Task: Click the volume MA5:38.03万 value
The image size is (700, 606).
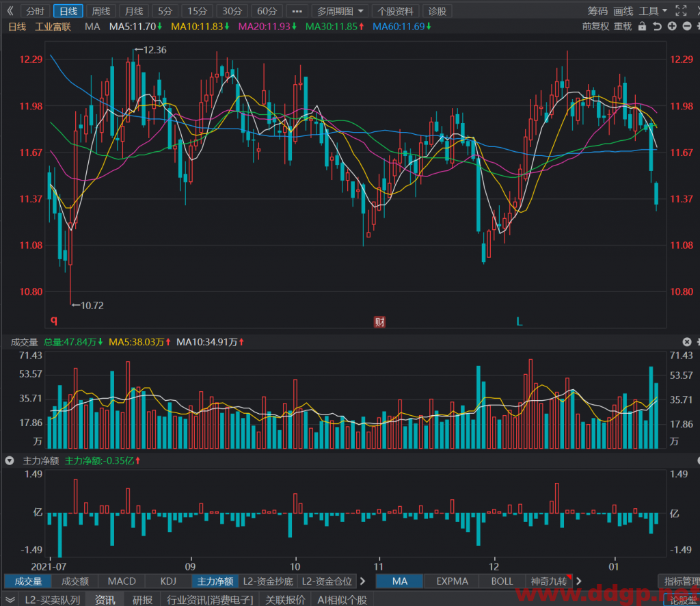Action: tap(139, 342)
